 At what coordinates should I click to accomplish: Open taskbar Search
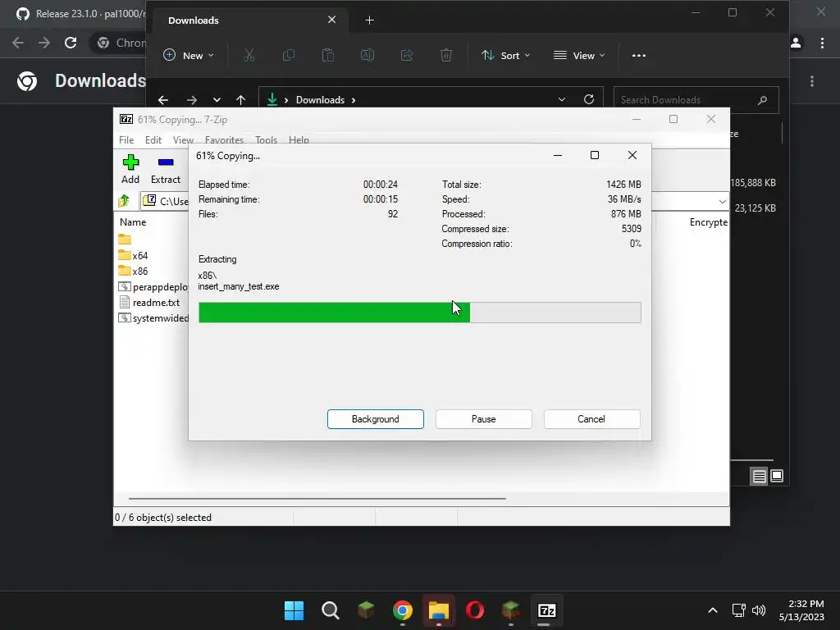[330, 610]
